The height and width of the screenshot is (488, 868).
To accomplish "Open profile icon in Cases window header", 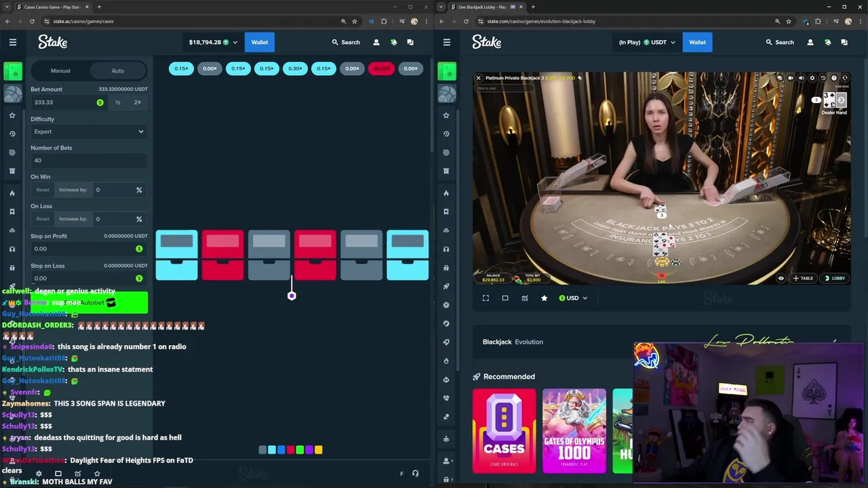I will tap(376, 42).
